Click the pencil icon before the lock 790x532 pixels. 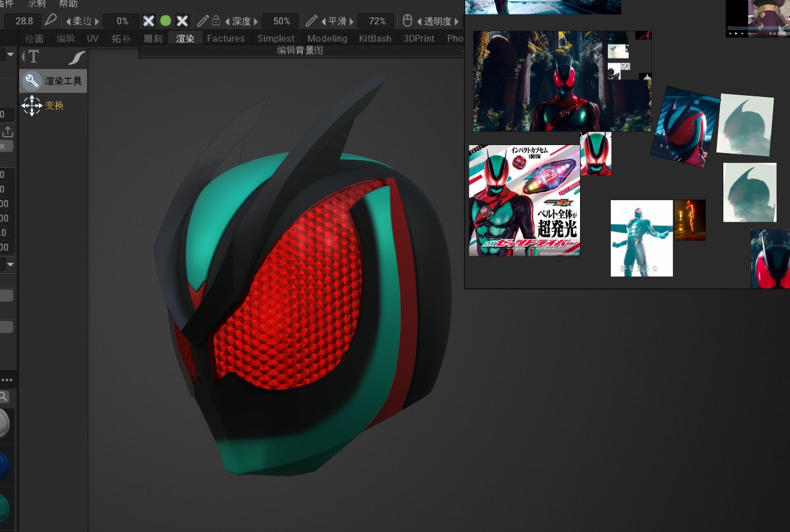(202, 21)
